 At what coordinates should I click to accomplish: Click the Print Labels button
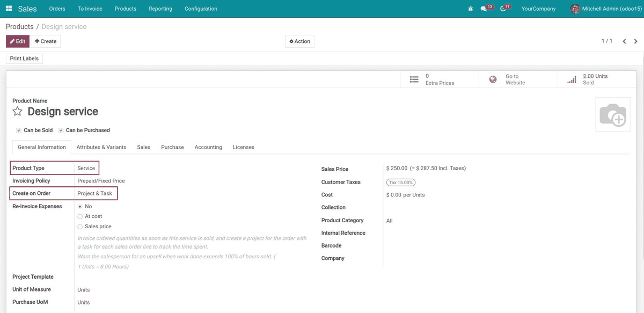[24, 59]
